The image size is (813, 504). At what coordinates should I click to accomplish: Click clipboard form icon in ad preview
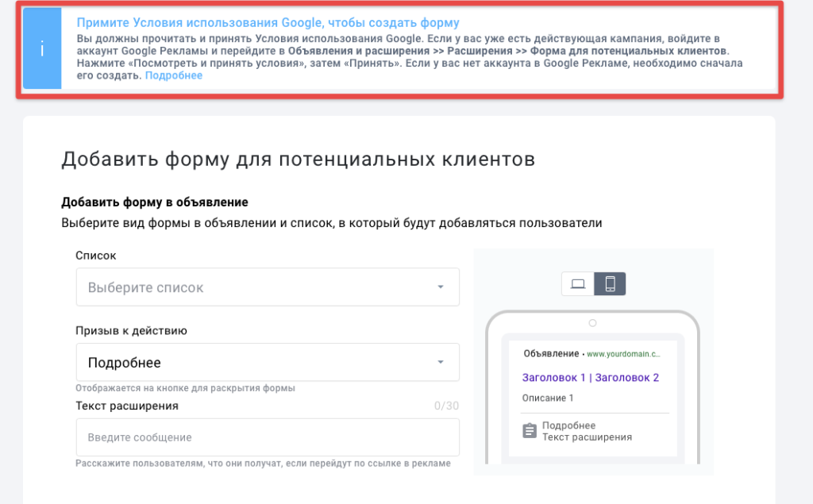tap(530, 430)
